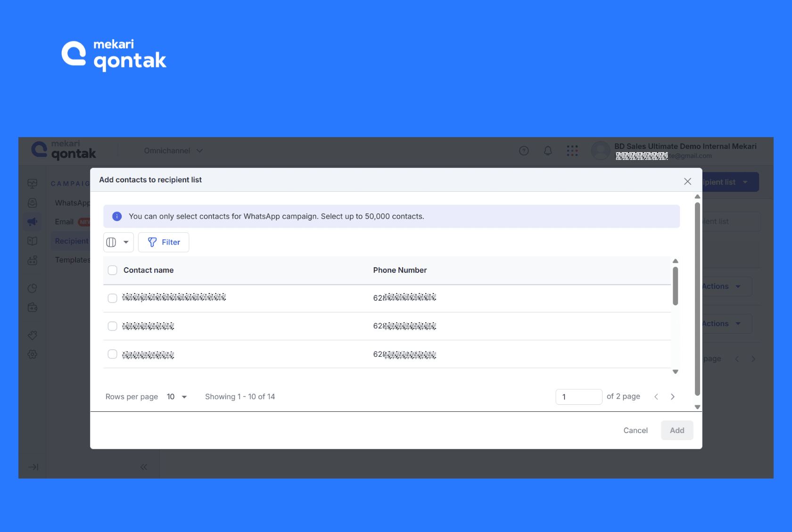Click the Filter button
This screenshot has width=792, height=532.
164,242
